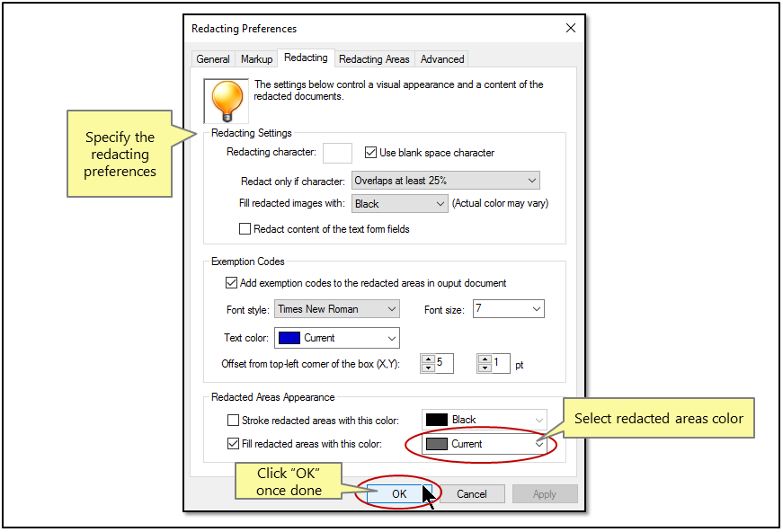The image size is (783, 532).
Task: Enable Stroke redacted areas with this color
Action: click(234, 420)
